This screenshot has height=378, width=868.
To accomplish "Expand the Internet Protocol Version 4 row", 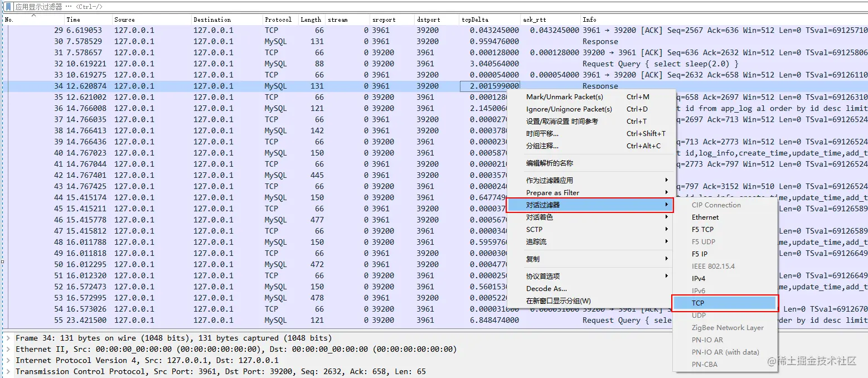I will tap(8, 361).
